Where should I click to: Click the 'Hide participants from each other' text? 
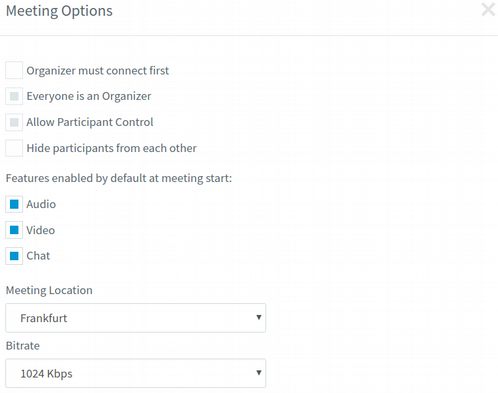coord(111,148)
